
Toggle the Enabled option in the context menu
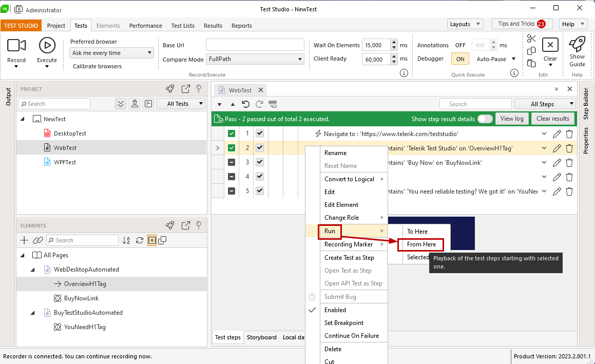tap(335, 310)
